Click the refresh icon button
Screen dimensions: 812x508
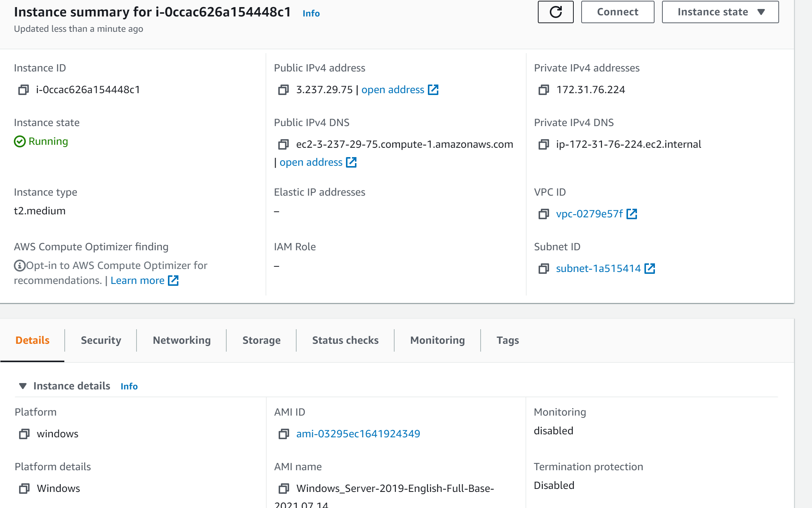(x=555, y=12)
